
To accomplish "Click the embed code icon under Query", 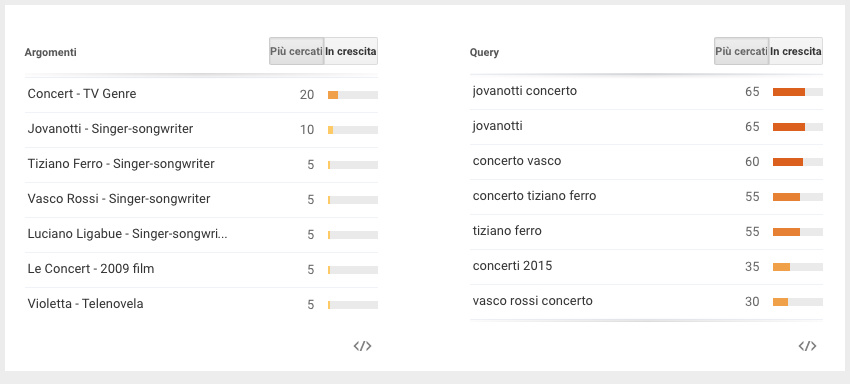I will [x=807, y=346].
